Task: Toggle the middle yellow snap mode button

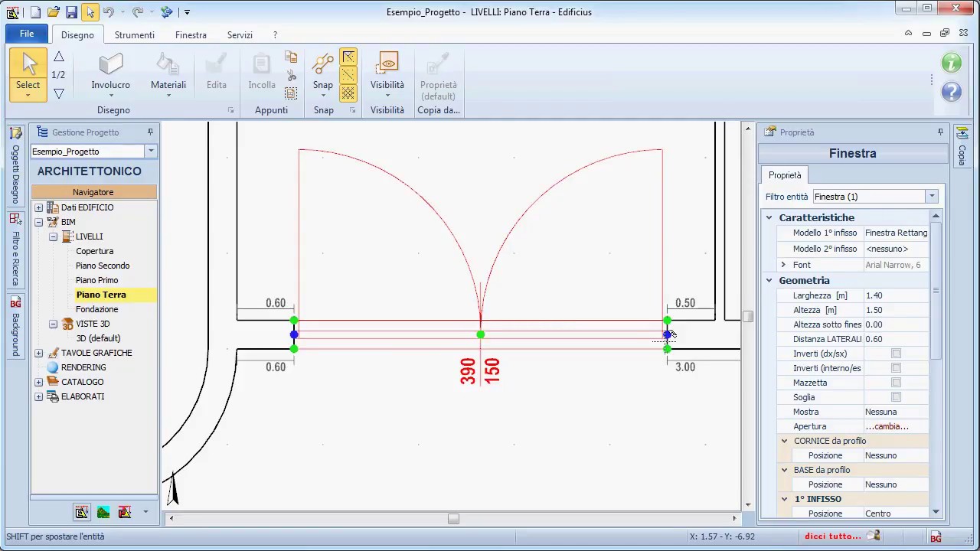Action: (x=348, y=75)
